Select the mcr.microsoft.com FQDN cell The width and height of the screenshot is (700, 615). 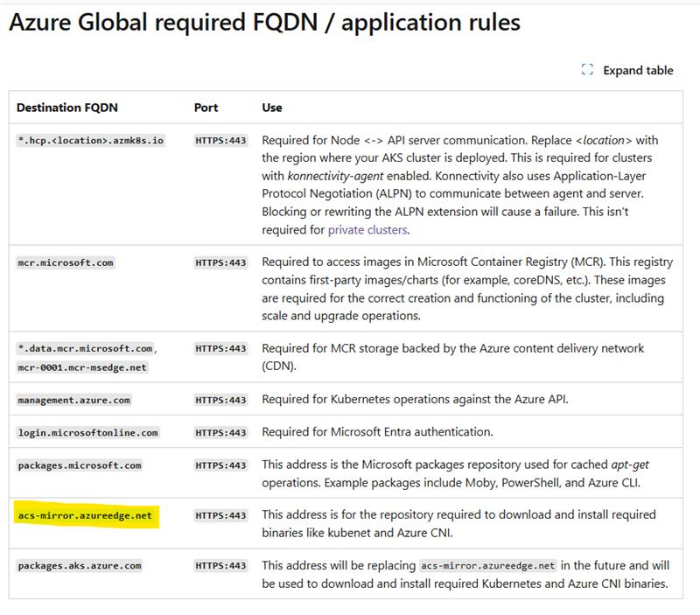pyautogui.click(x=66, y=262)
